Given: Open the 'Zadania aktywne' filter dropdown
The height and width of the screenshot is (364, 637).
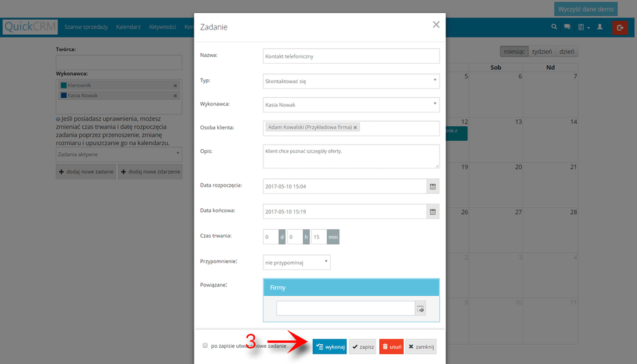Looking at the screenshot, I should [119, 154].
